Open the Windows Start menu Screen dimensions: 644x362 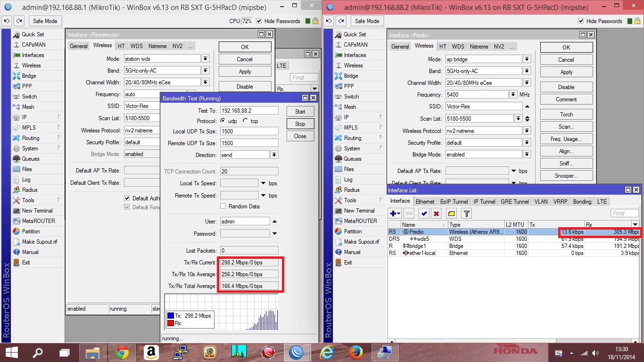click(x=11, y=352)
